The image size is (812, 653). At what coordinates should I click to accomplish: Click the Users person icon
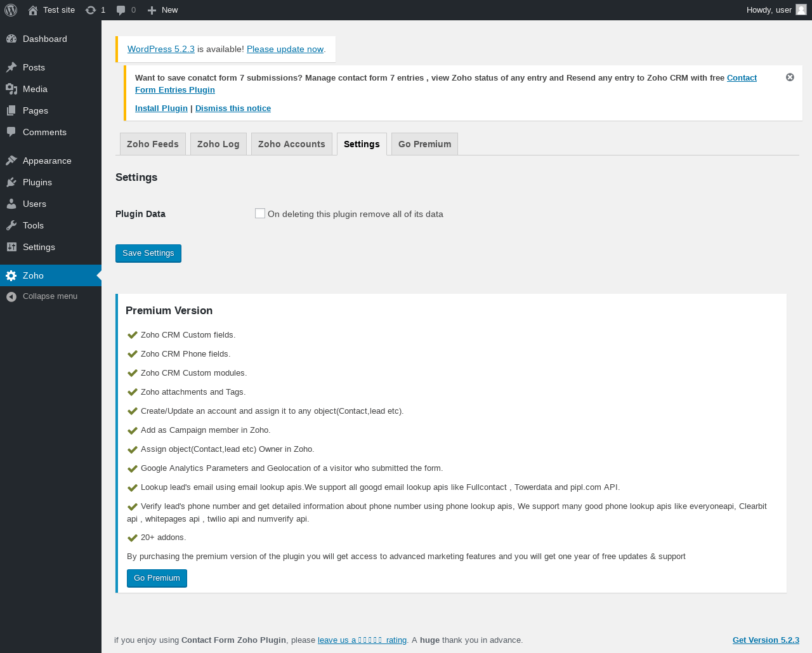pyautogui.click(x=11, y=204)
